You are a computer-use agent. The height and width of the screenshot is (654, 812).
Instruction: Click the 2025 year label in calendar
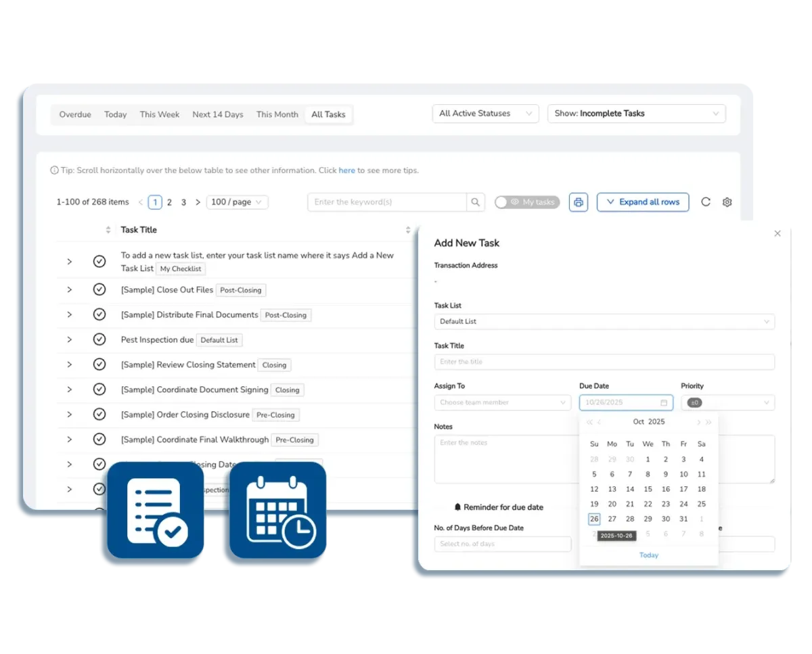click(x=656, y=422)
